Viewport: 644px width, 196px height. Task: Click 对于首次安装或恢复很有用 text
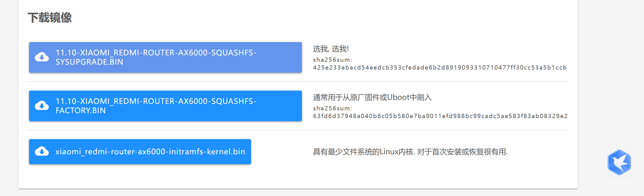click(x=462, y=152)
